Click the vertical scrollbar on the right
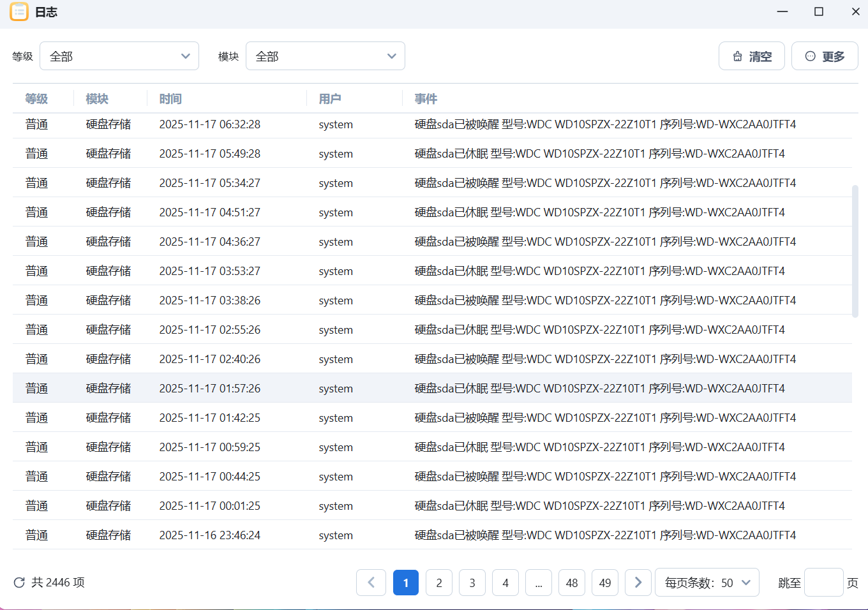 (855, 249)
